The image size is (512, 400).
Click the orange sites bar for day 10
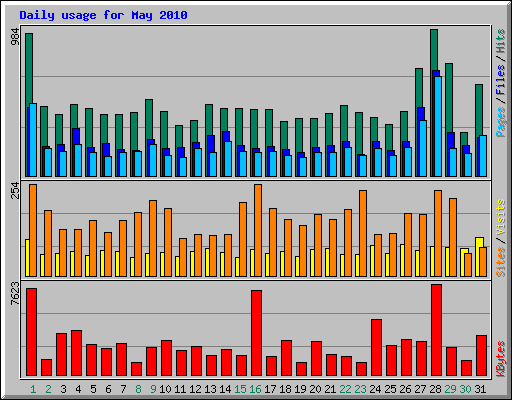tap(168, 242)
